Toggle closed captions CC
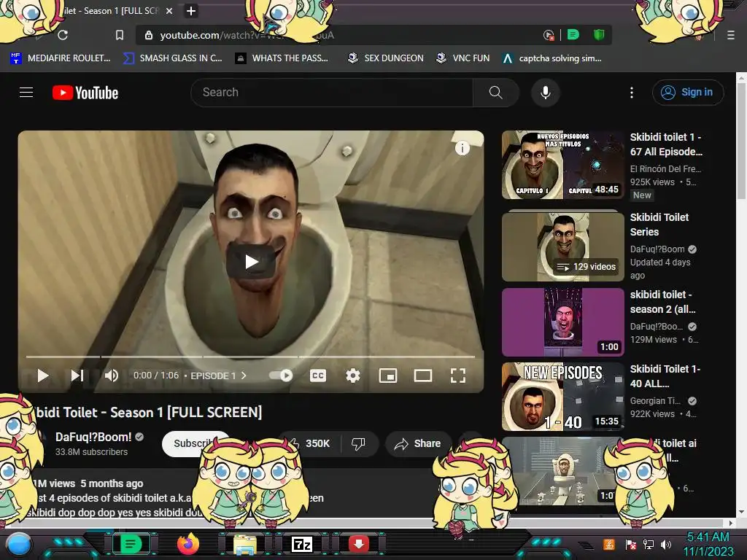 [318, 376]
